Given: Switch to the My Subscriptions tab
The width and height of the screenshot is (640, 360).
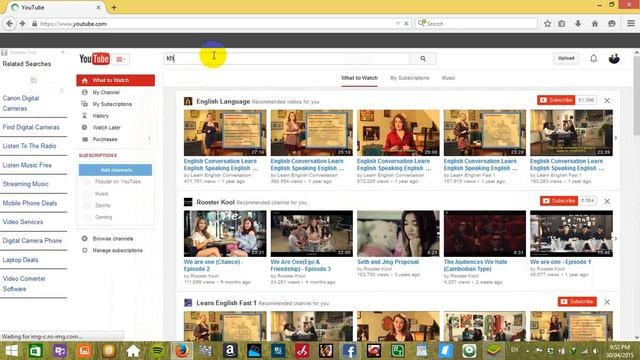Looking at the screenshot, I should click(409, 78).
